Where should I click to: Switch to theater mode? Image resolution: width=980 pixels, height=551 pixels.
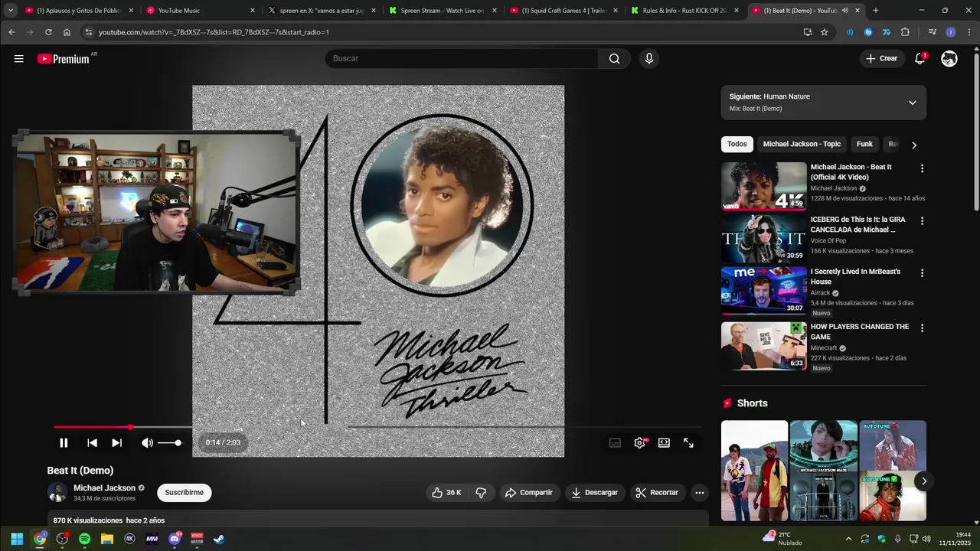[664, 442]
